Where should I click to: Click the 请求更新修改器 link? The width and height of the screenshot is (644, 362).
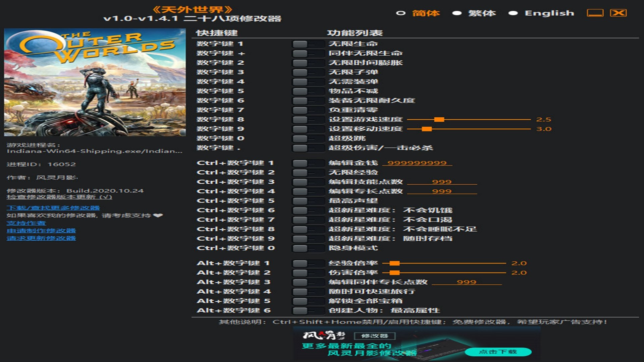(41, 238)
